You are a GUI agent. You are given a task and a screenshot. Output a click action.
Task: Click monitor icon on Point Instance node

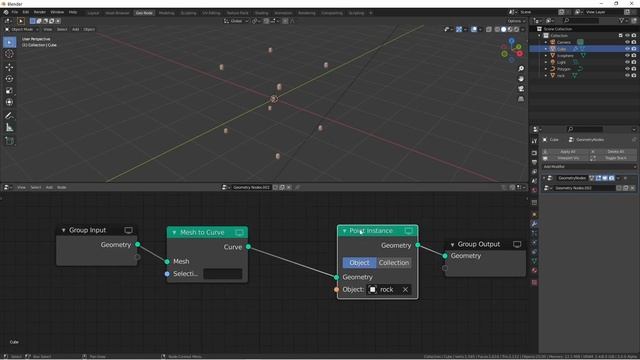pyautogui.click(x=409, y=231)
